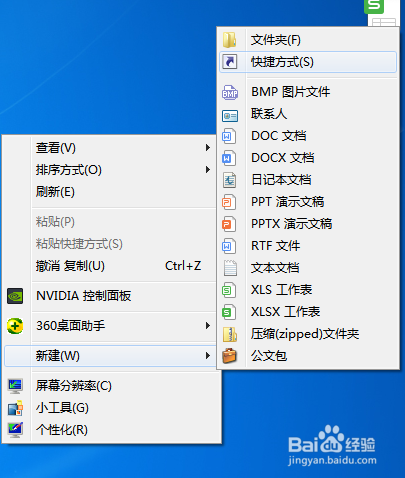Click the contact card icon beside 联系人
405x478 pixels.
230,116
